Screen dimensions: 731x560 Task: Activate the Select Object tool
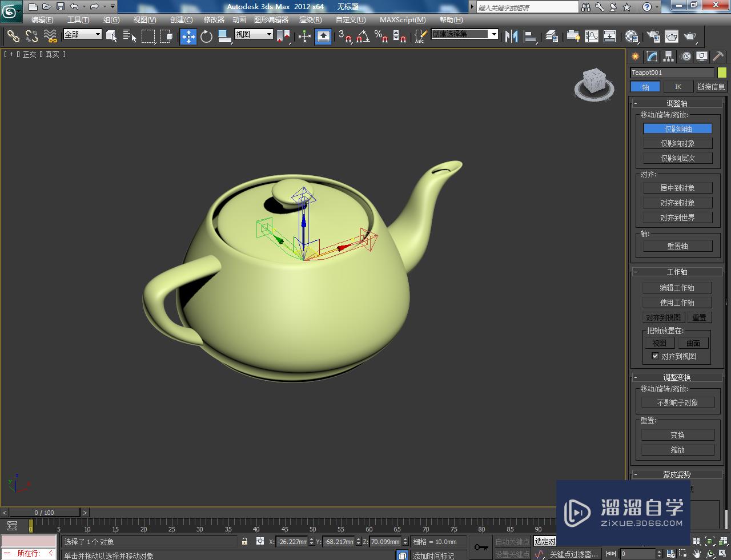click(x=112, y=36)
